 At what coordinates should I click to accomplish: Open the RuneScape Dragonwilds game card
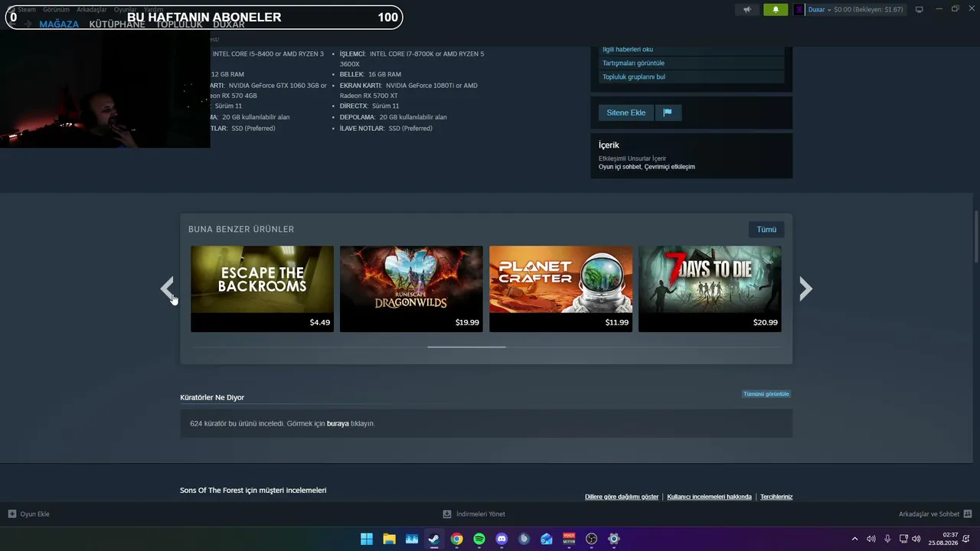(411, 289)
